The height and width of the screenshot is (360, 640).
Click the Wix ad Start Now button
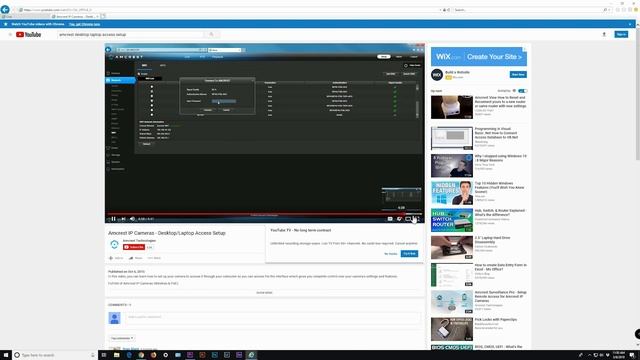(x=518, y=74)
